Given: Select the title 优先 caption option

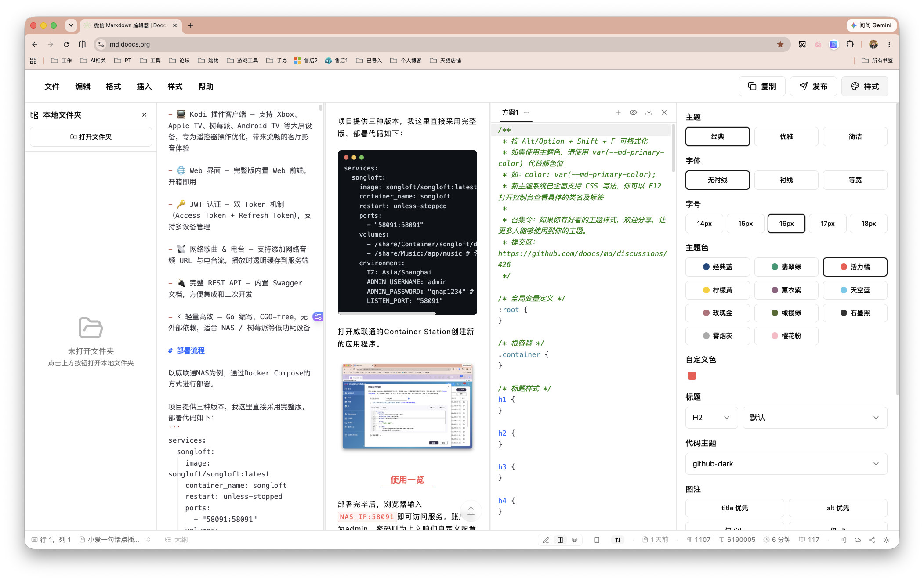Looking at the screenshot, I should click(735, 508).
